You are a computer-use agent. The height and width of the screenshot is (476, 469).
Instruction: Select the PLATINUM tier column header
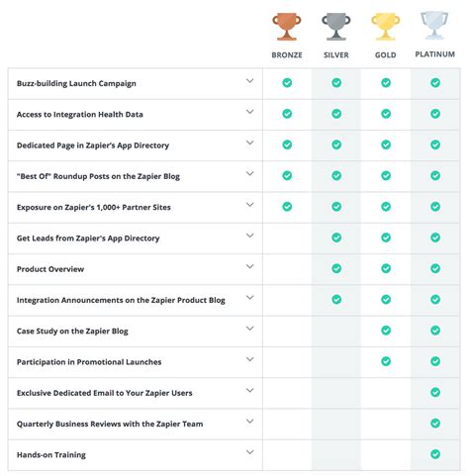(x=434, y=54)
